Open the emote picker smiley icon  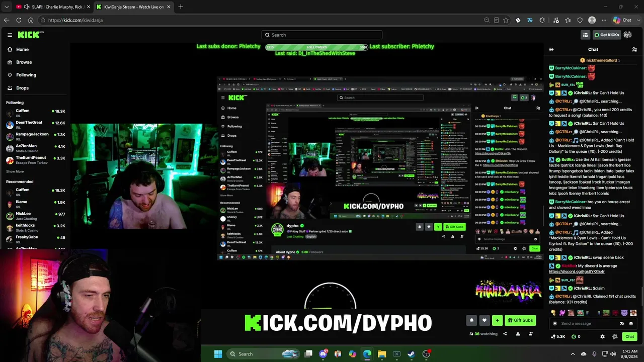pos(631,323)
